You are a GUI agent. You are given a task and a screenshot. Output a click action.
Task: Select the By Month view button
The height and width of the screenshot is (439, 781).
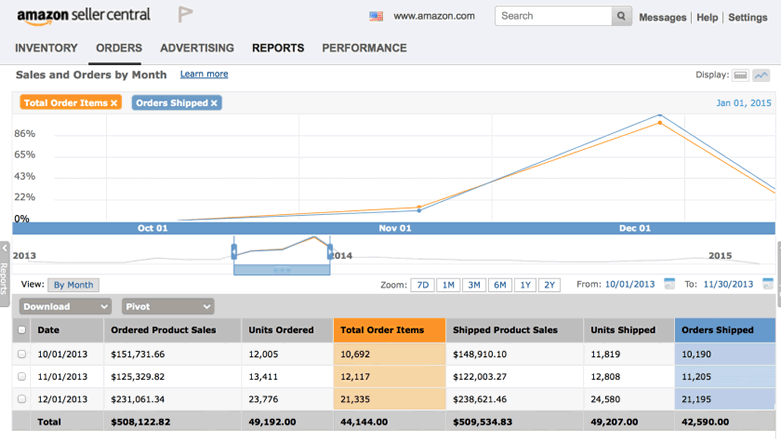[73, 285]
